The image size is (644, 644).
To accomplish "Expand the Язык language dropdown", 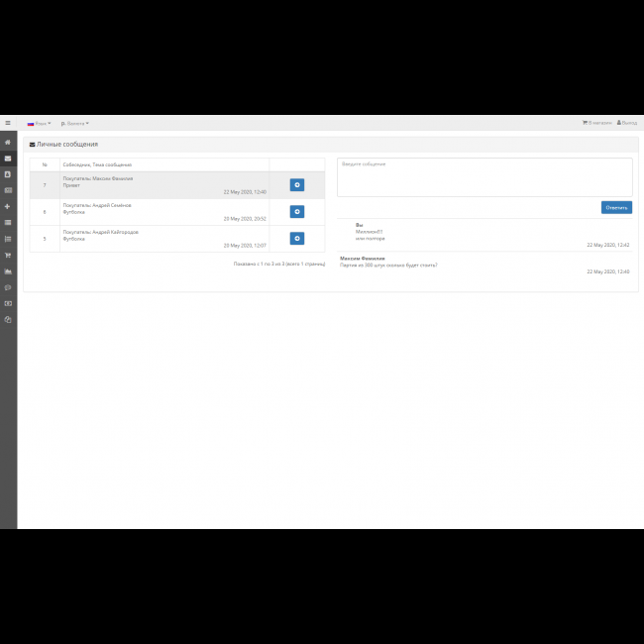I will point(39,123).
